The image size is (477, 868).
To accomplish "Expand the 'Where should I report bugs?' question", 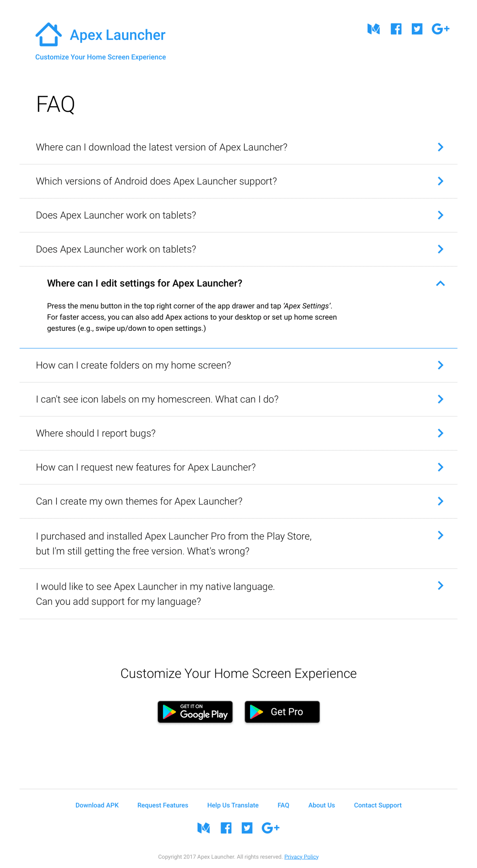I will [x=440, y=433].
